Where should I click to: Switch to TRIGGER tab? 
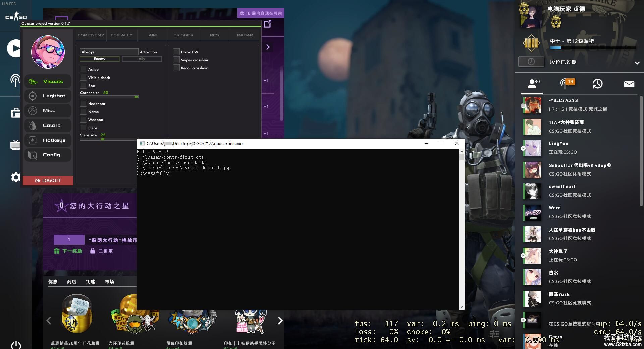point(183,35)
